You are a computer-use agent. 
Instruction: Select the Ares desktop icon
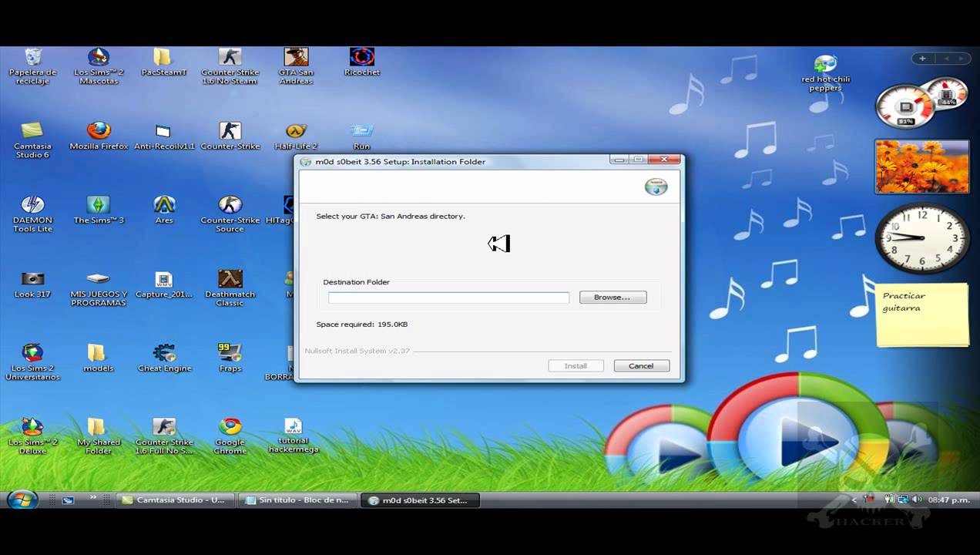pos(164,210)
